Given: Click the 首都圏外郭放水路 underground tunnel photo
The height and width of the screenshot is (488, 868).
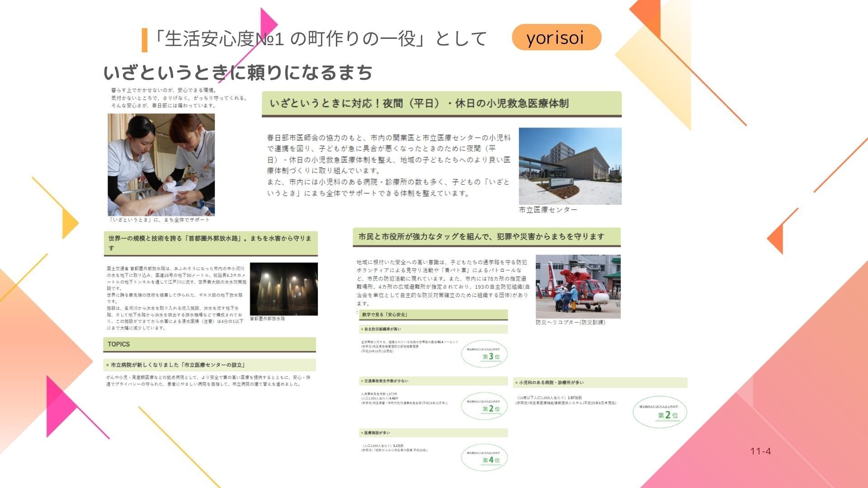Looking at the screenshot, I should tap(283, 289).
